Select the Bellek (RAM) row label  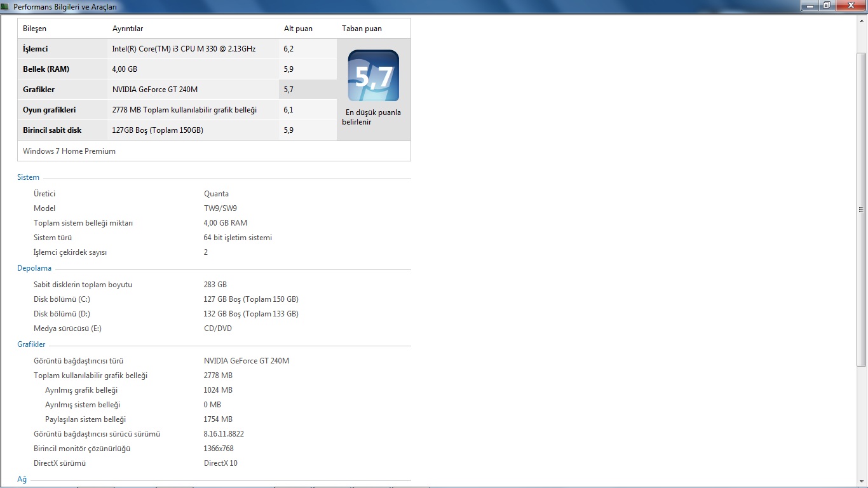pos(46,69)
